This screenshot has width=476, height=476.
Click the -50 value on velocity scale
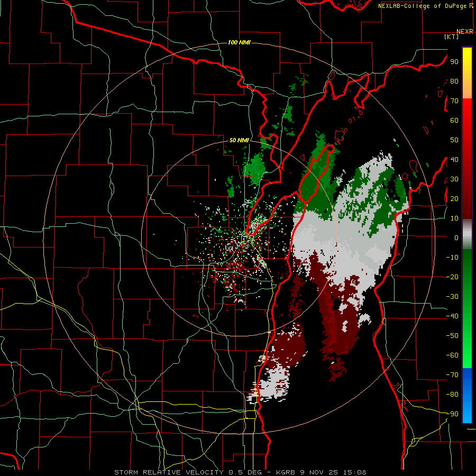tap(452, 336)
